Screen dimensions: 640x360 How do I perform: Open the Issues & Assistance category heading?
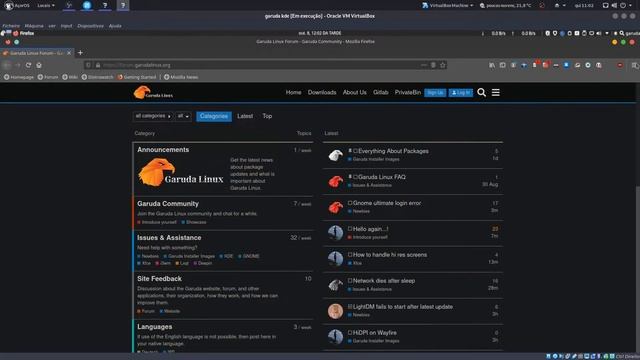click(169, 238)
